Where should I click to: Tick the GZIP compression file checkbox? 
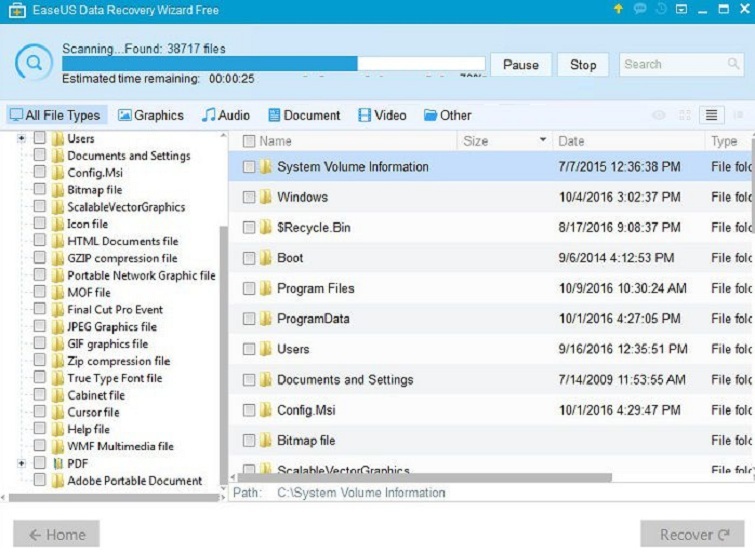[x=39, y=258]
